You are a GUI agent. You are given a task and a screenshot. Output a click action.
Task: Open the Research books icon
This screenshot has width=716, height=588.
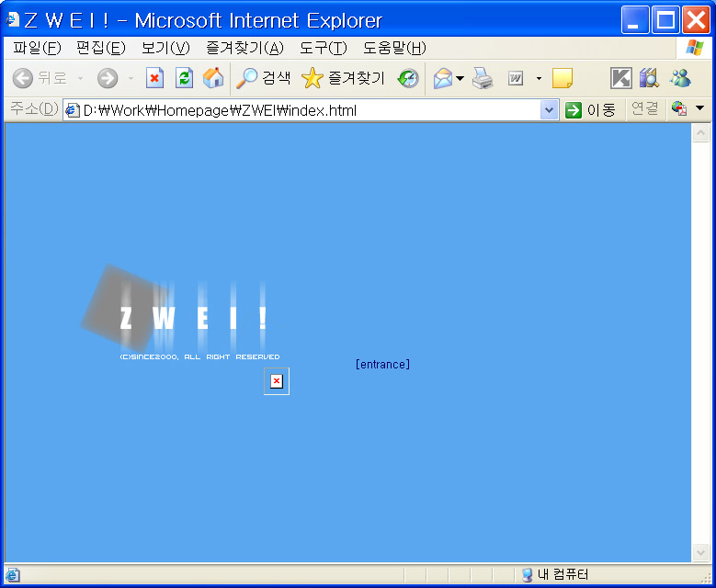click(649, 78)
